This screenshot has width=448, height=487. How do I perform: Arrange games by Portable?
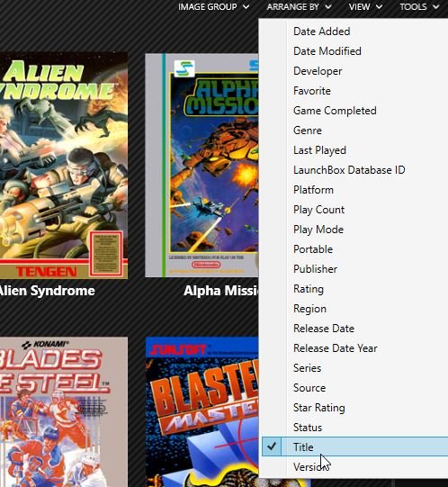click(354, 249)
